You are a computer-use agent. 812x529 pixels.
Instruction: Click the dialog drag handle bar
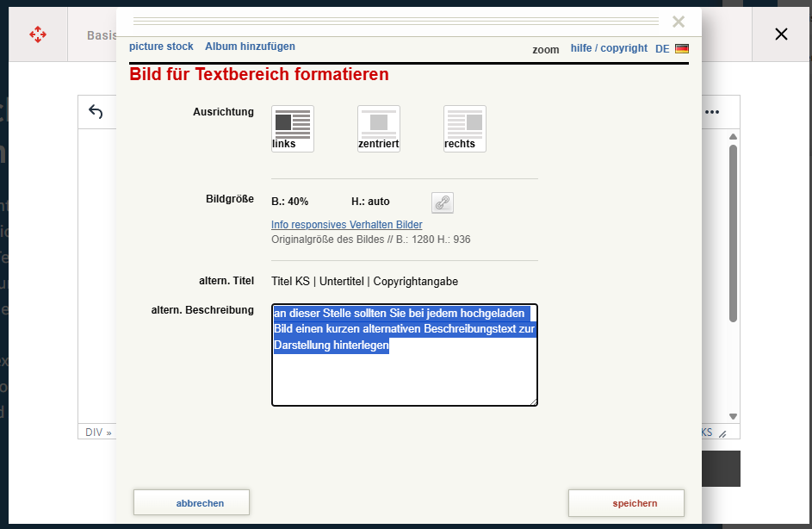395,22
